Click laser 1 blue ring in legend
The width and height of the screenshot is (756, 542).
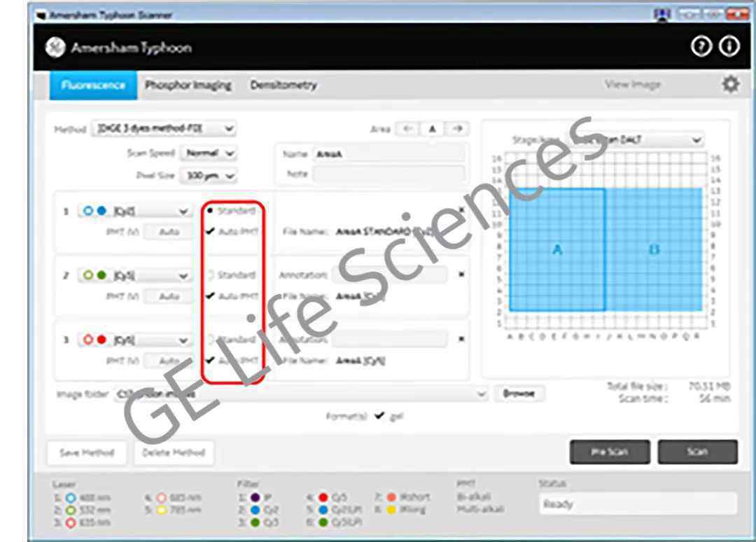click(71, 498)
